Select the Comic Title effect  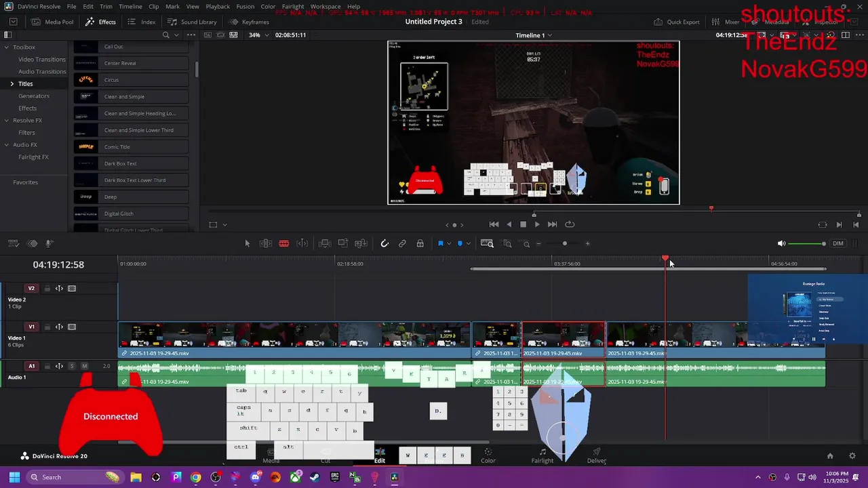[131, 147]
